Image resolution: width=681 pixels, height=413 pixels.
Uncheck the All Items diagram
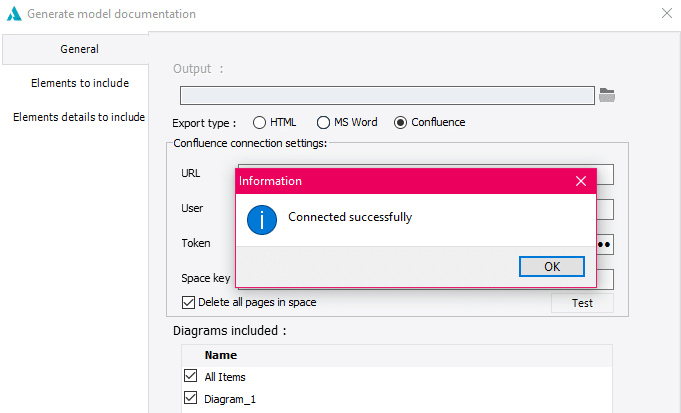(191, 376)
